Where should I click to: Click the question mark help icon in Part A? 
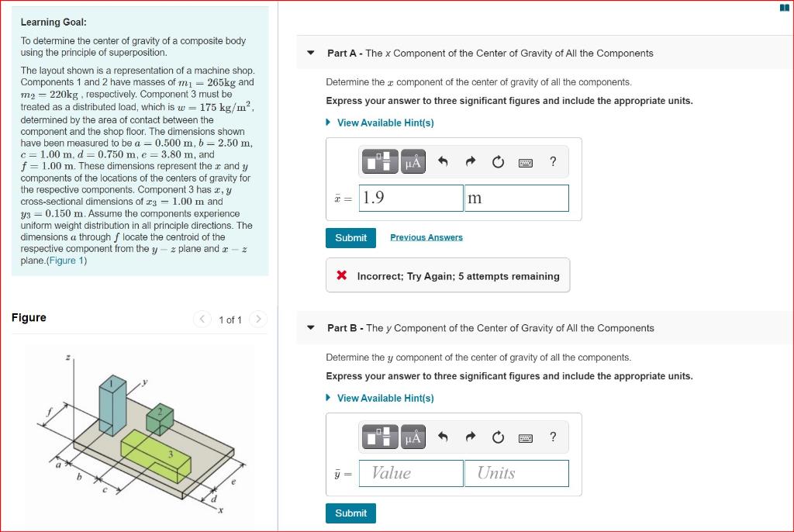[x=552, y=161]
